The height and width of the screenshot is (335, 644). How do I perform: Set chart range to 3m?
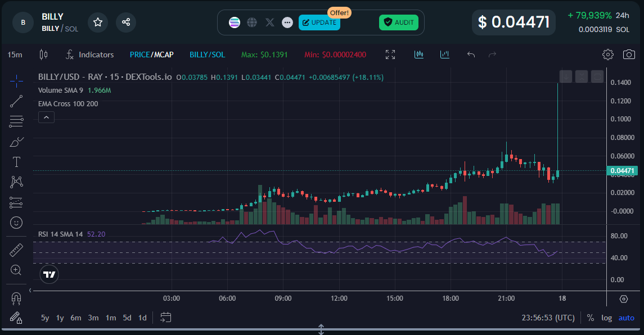93,318
